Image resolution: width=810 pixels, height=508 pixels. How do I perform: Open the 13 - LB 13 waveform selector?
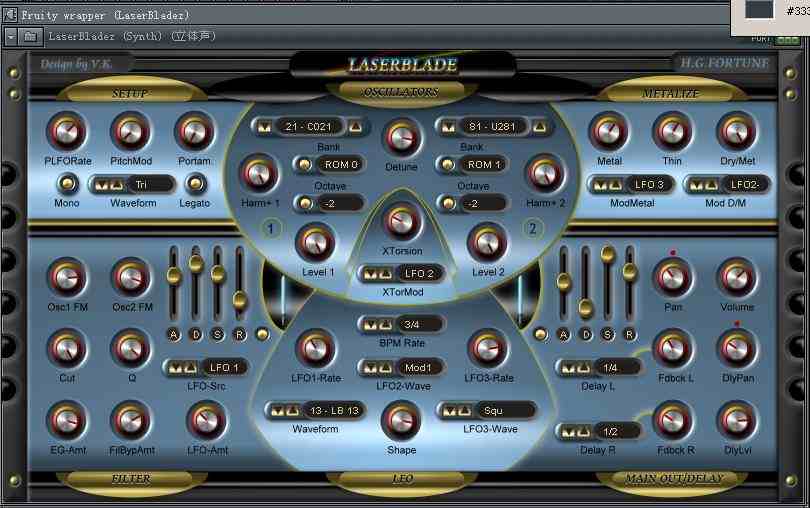pos(316,411)
